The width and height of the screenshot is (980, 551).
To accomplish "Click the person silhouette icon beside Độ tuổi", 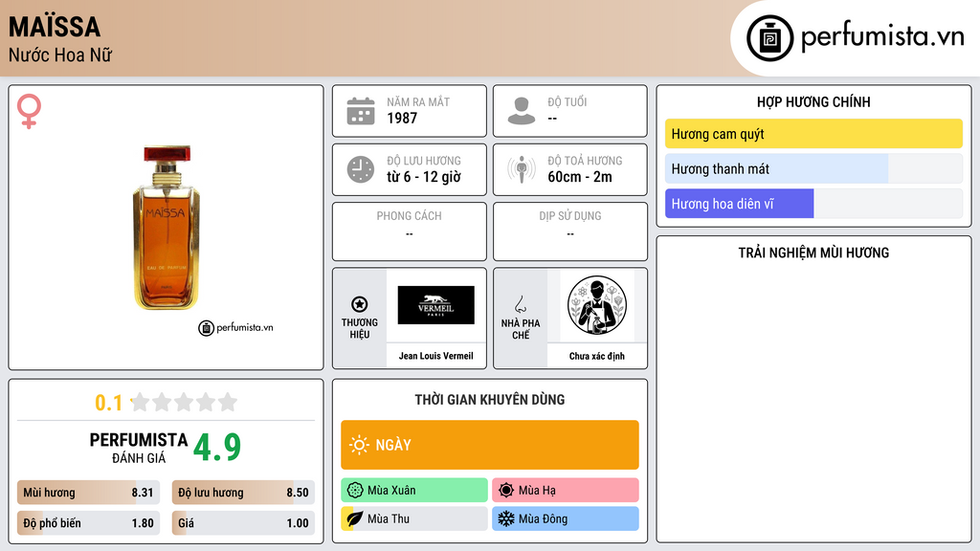I will click(522, 111).
